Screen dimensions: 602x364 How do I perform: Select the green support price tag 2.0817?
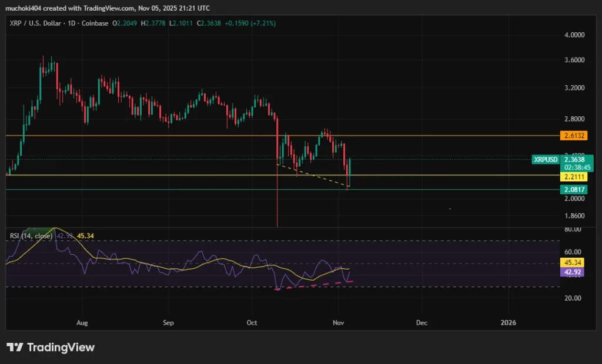pos(573,189)
